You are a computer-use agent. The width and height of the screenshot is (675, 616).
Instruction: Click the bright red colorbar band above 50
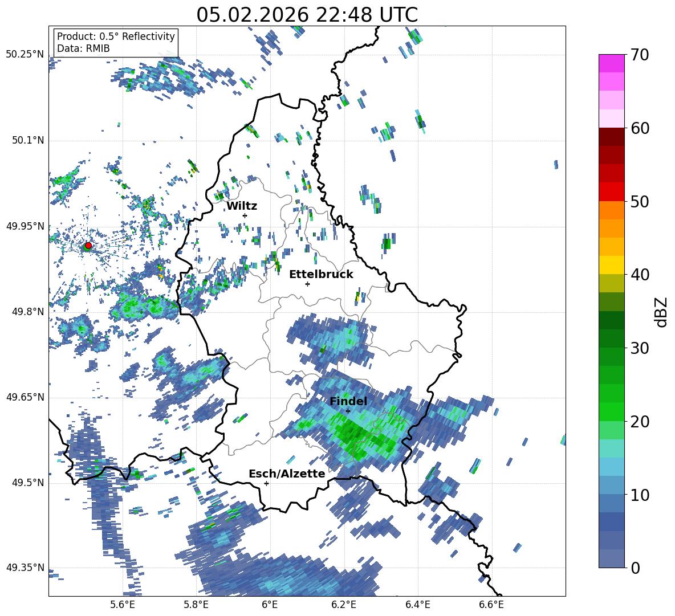(x=611, y=192)
